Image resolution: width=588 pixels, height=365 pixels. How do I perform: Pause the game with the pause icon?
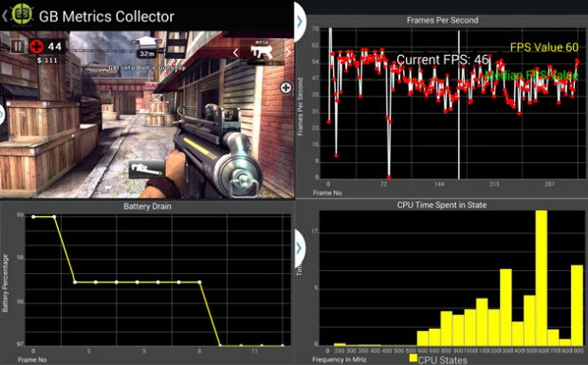pos(18,47)
